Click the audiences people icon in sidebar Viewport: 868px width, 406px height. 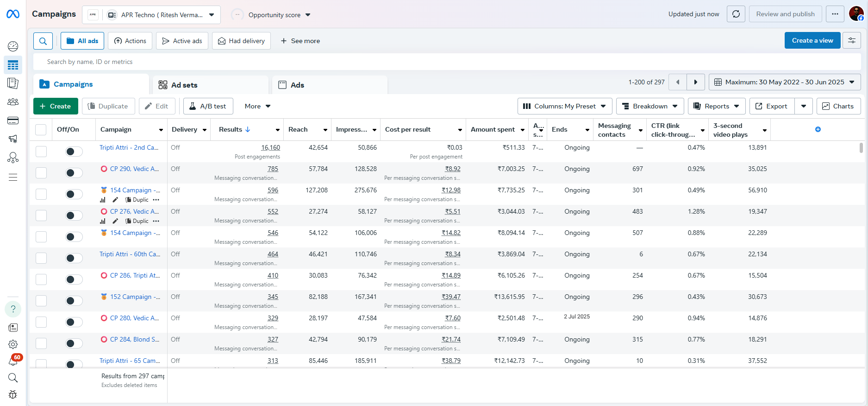coord(13,102)
